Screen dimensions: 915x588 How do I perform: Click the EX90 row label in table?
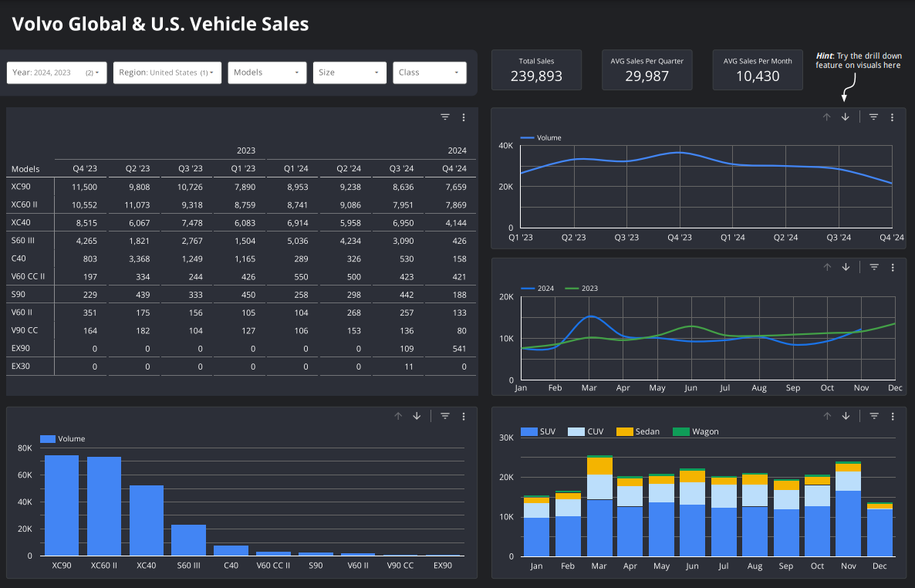click(20, 349)
